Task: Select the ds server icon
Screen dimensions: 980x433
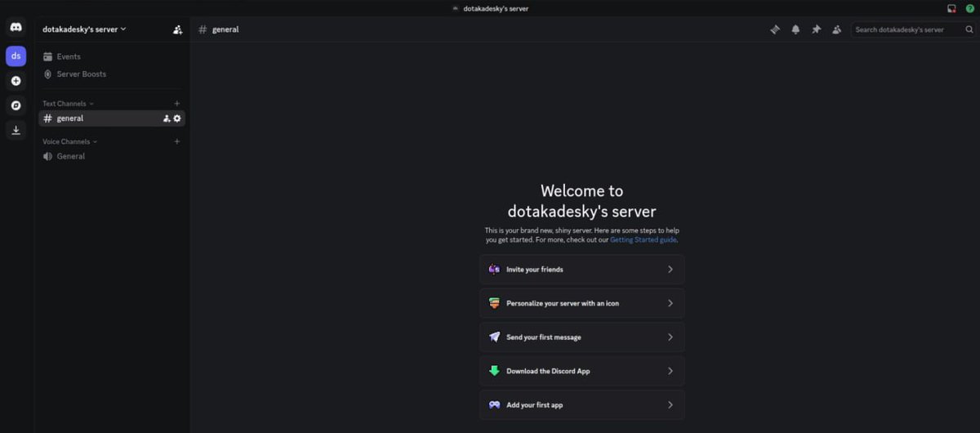Action: coord(16,56)
